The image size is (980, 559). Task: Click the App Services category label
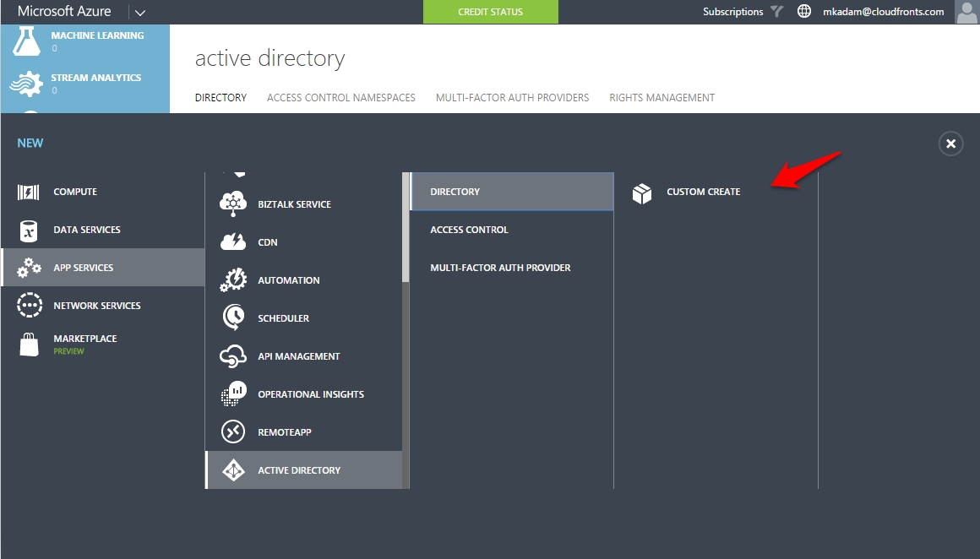pos(83,268)
